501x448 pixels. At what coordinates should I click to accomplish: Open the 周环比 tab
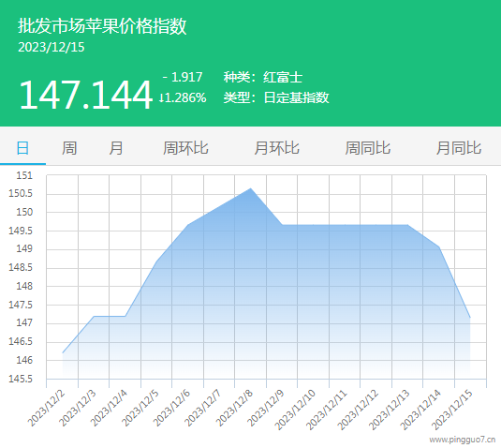point(185,148)
